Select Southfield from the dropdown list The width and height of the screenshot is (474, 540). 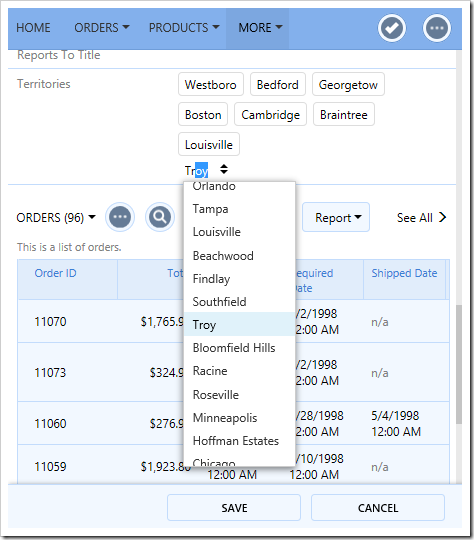point(239,302)
